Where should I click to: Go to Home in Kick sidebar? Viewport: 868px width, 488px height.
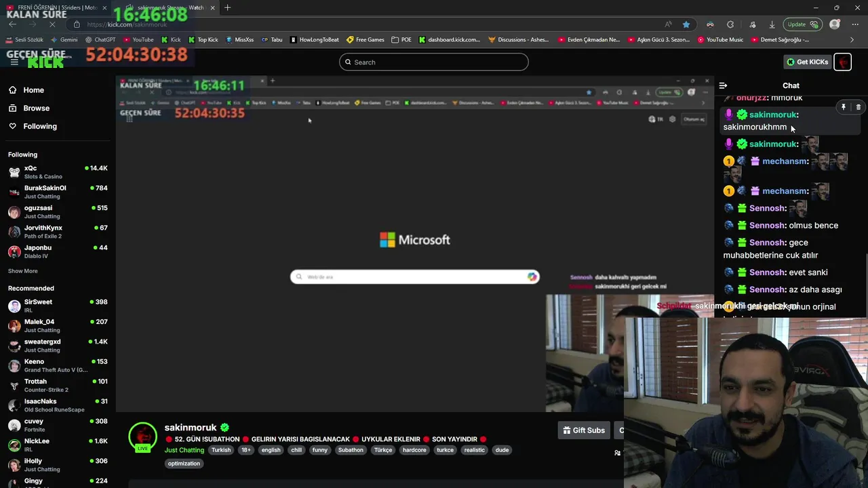[26, 90]
